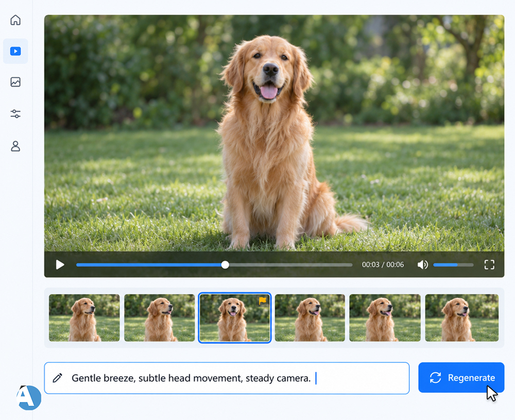Screen dimensions: 515x420
Task: Play the video
Action: [60, 265]
